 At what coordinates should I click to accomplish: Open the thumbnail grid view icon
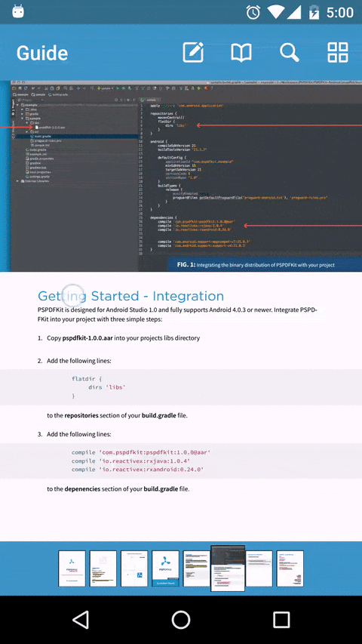(x=337, y=52)
